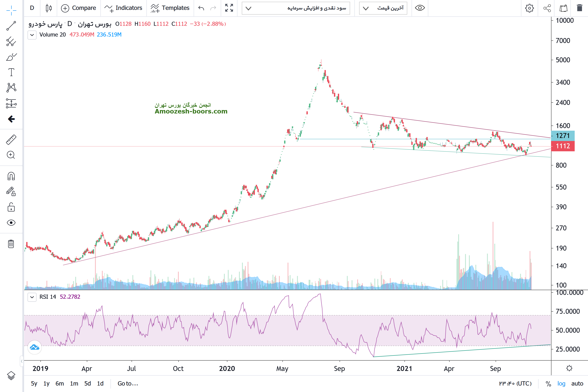Click the fullscreen mode icon

(x=229, y=8)
